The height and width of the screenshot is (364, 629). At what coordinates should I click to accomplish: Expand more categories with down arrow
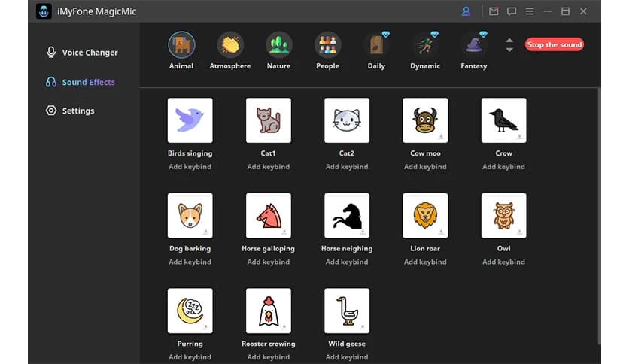click(x=509, y=50)
